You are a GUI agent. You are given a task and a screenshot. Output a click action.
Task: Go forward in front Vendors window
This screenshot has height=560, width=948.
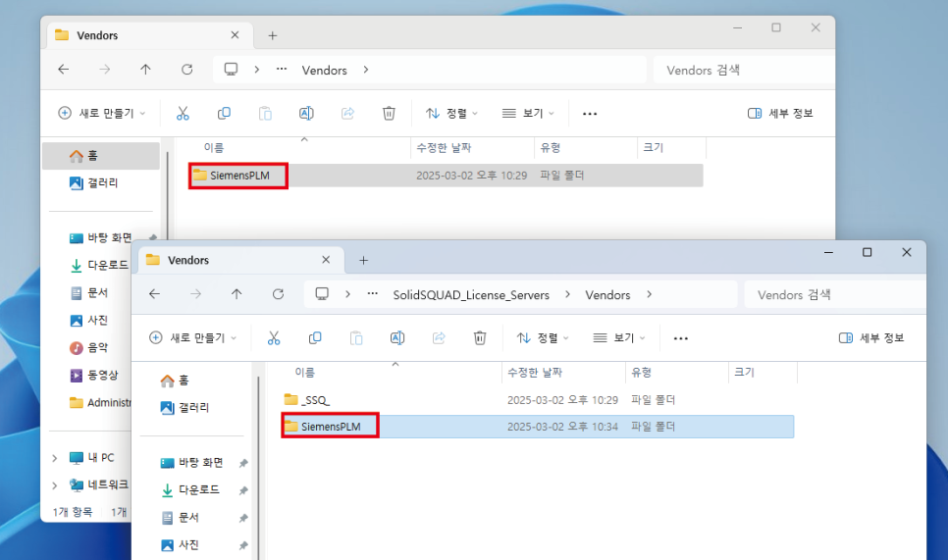pos(195,294)
